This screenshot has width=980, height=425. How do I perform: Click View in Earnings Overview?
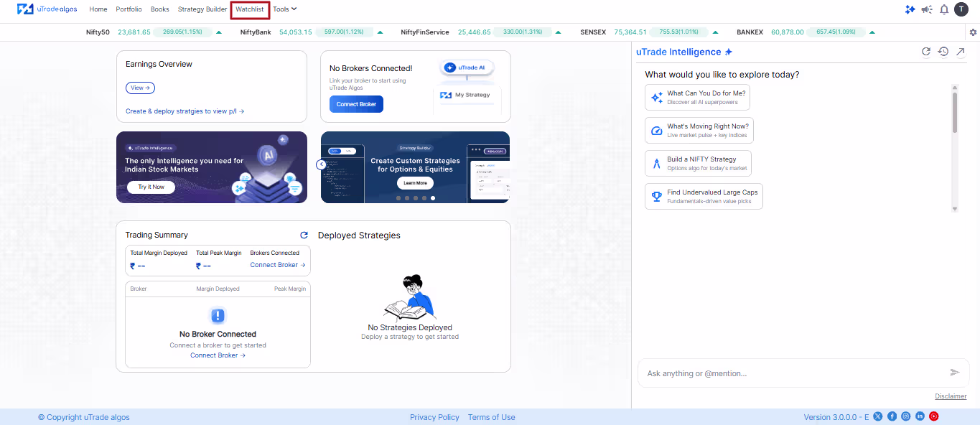[x=140, y=88]
